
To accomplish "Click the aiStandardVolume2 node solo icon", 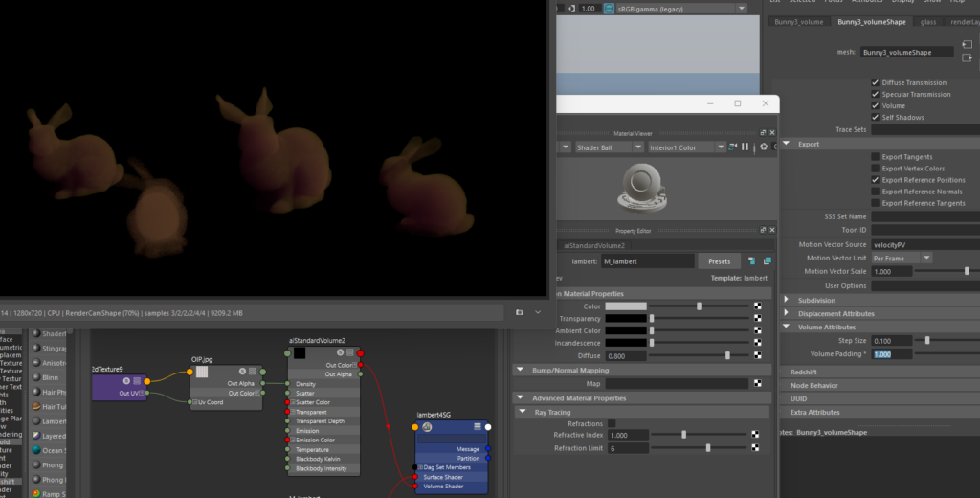I will [x=340, y=352].
